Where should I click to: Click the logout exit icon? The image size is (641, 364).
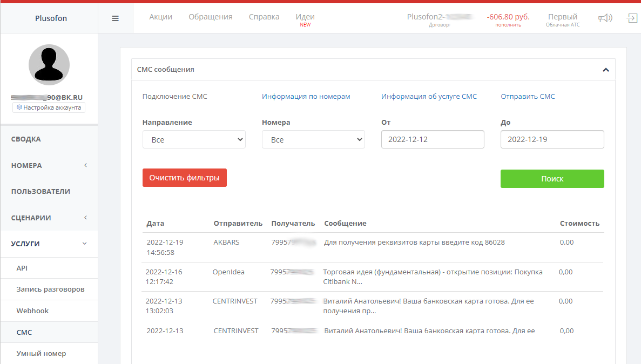point(632,18)
